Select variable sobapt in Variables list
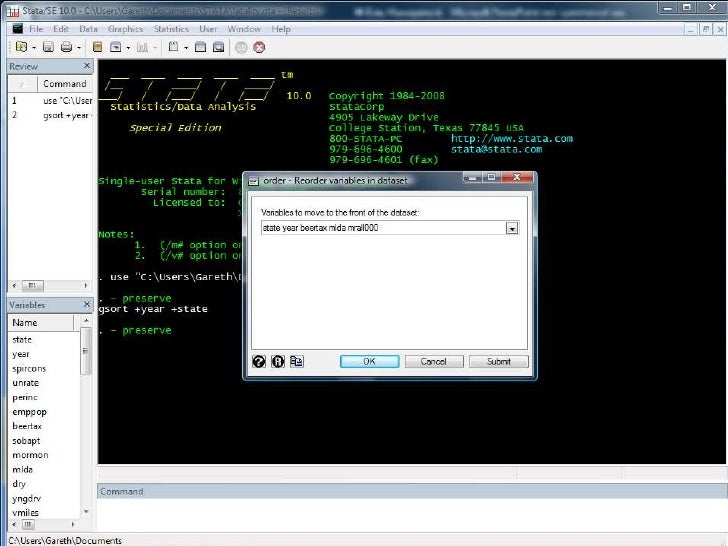728x546 pixels. click(x=26, y=441)
